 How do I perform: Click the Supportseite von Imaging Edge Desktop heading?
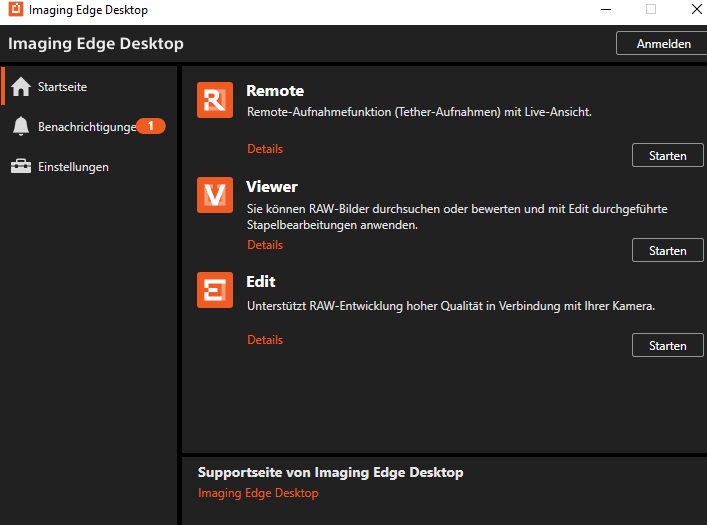point(331,472)
